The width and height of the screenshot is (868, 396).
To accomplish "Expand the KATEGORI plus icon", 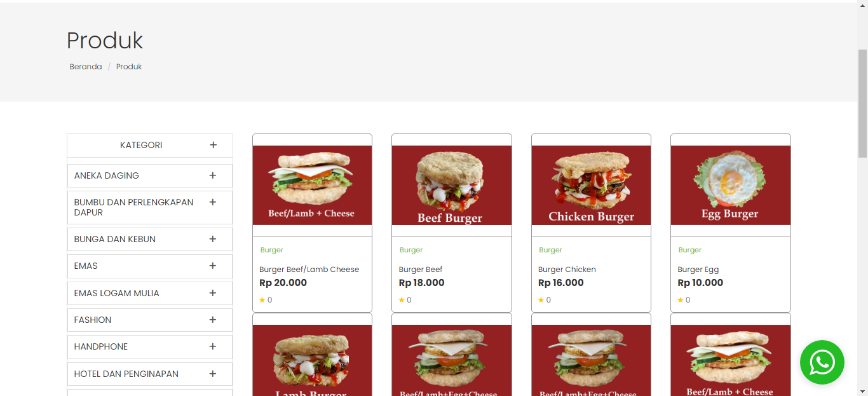I will point(214,145).
